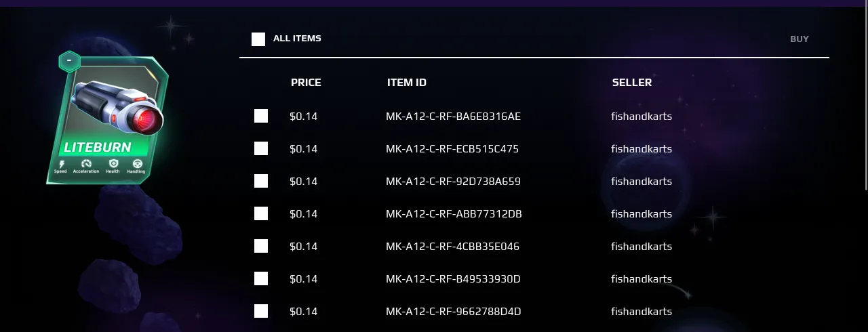
Task: Select checkbox for item MK-A12-C-RF-BA6E8316AE
Action: click(261, 116)
